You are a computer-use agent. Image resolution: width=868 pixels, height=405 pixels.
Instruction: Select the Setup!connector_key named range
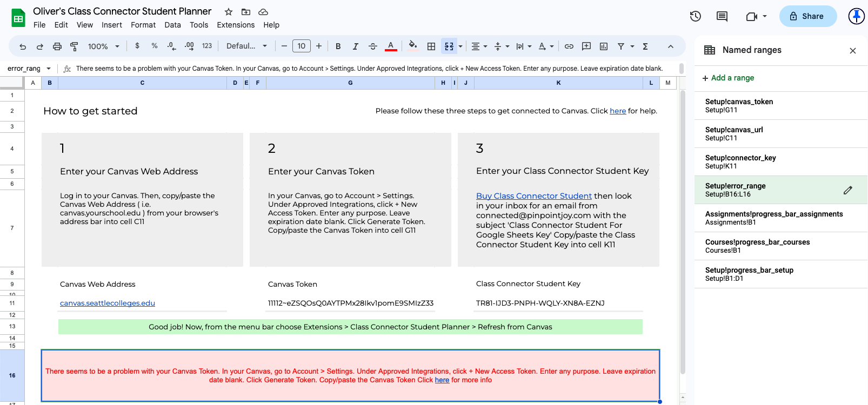tap(781, 162)
